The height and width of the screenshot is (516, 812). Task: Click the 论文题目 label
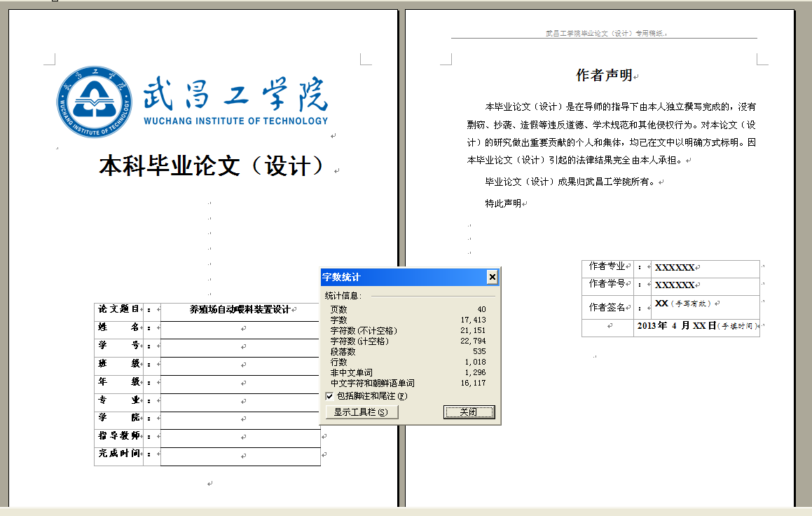coord(118,308)
